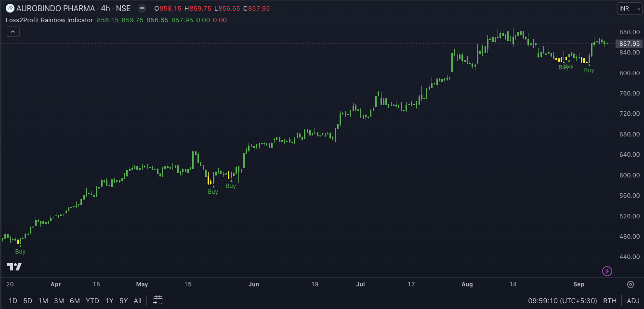Click the purple lightning bolt icon

click(607, 271)
